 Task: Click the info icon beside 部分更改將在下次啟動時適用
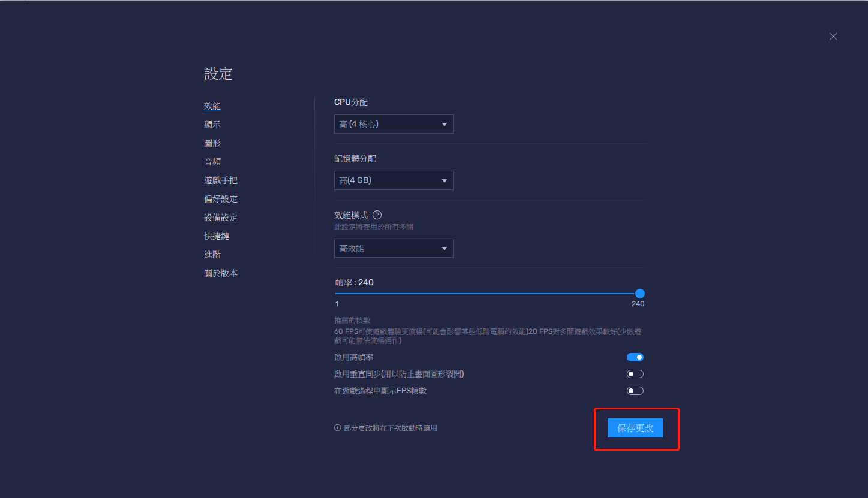pyautogui.click(x=337, y=428)
